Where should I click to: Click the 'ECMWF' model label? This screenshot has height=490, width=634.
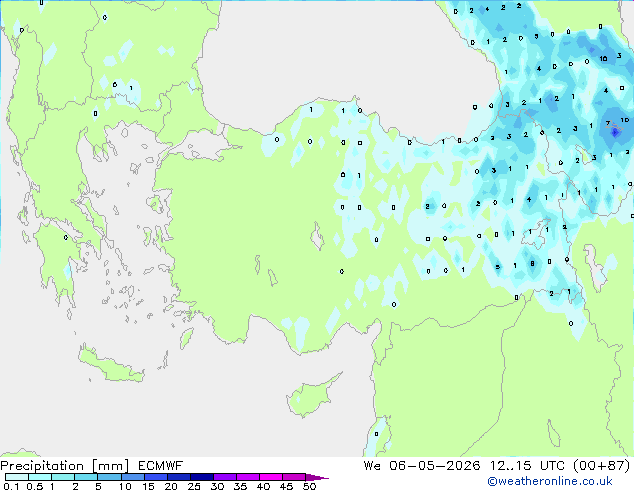click(161, 466)
